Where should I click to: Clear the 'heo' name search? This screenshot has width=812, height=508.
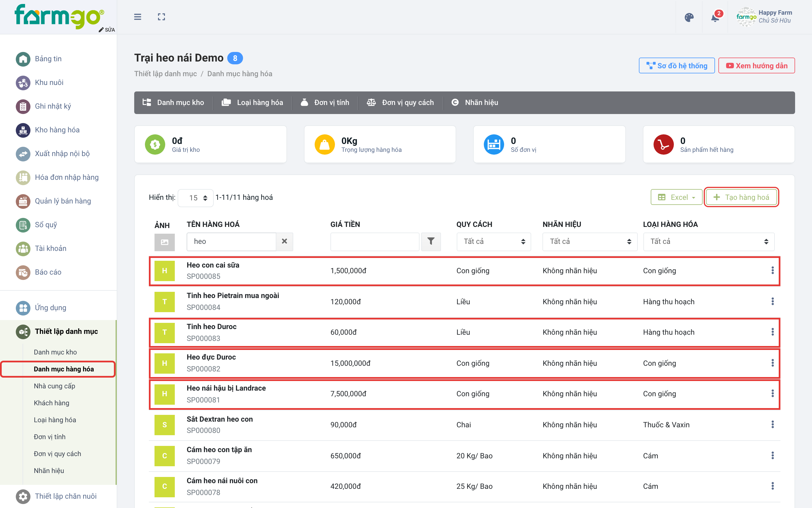point(284,241)
